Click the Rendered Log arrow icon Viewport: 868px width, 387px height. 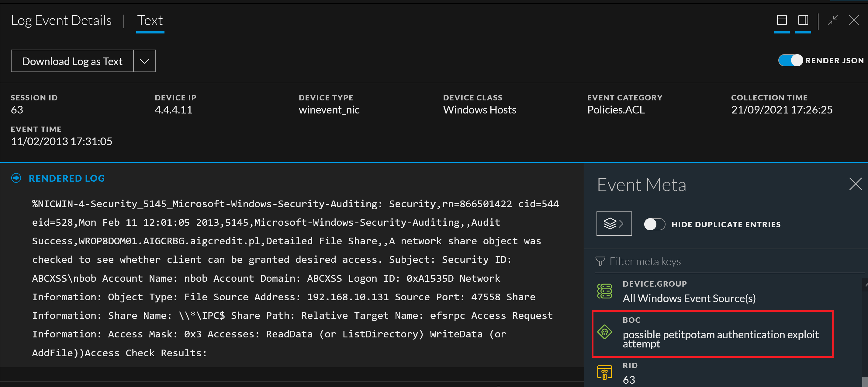click(16, 178)
